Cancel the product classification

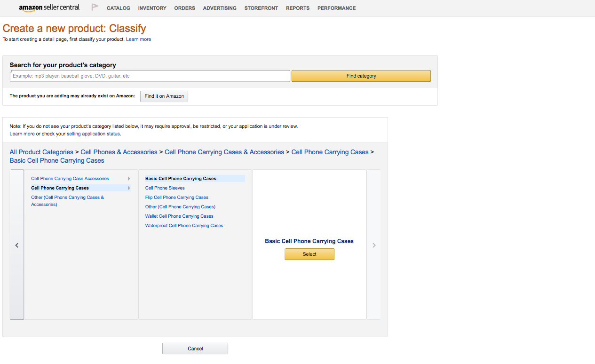pos(195,348)
